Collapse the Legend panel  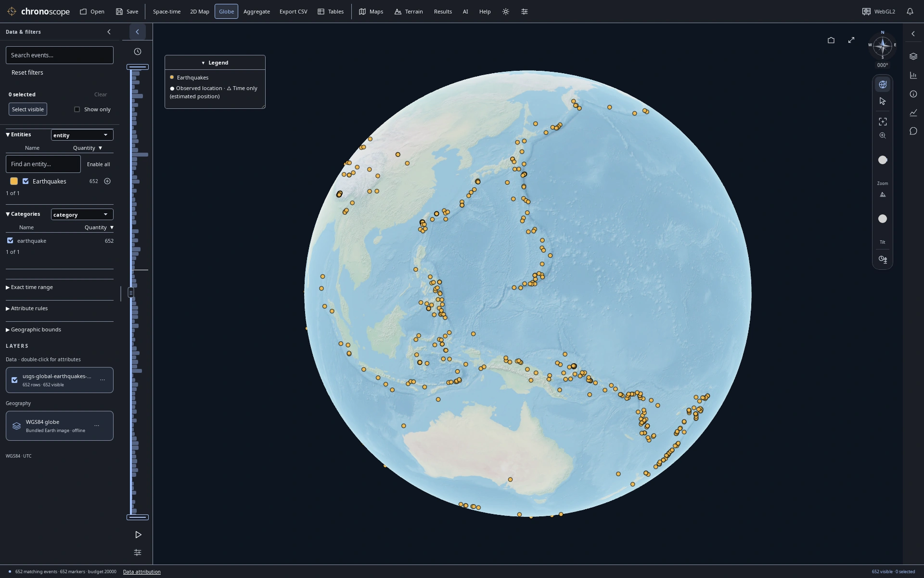(215, 63)
